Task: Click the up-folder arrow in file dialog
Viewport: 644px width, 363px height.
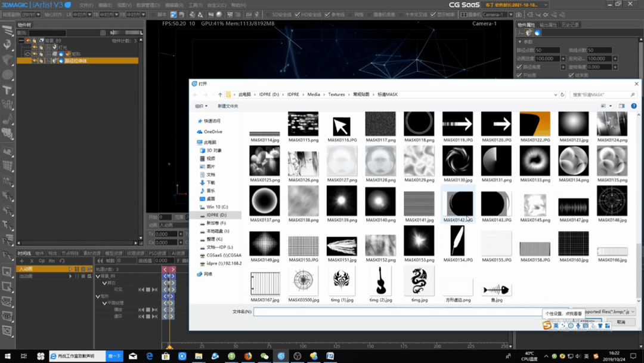Action: click(x=220, y=95)
